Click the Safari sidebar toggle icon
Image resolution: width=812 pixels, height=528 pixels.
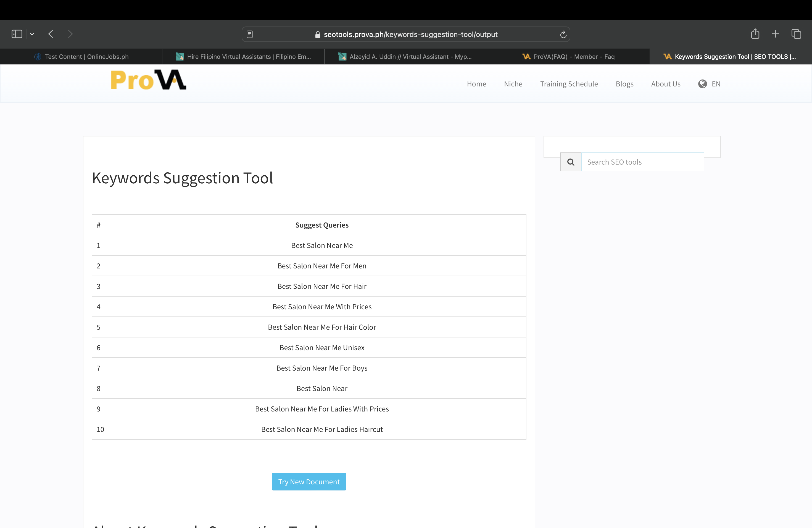17,34
